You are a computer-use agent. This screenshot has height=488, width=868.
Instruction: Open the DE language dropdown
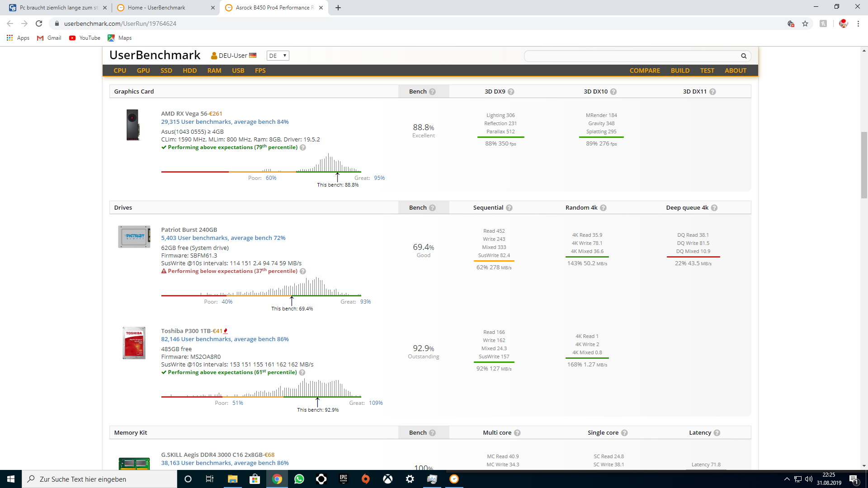pos(278,56)
